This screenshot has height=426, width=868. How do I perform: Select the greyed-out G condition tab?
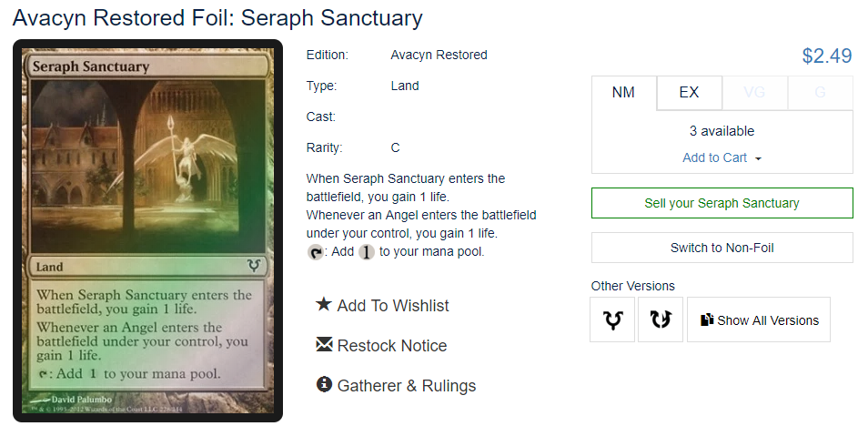point(820,93)
